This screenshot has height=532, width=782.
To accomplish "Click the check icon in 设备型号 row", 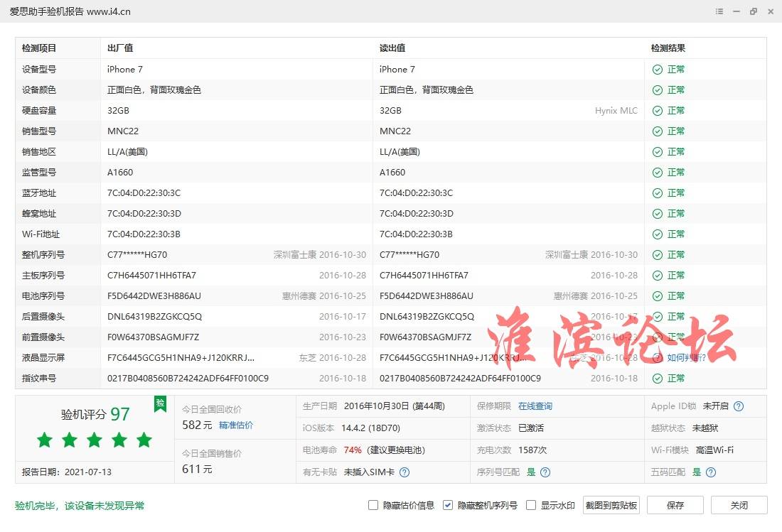I will 658,70.
